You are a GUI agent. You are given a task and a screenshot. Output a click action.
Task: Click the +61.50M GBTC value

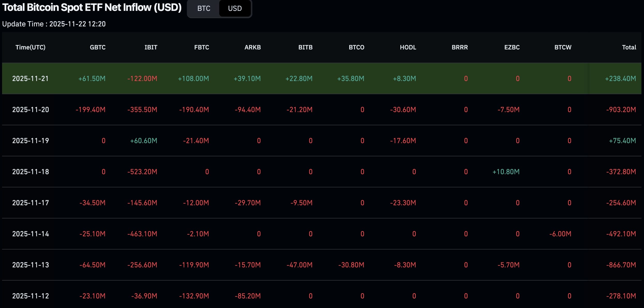(92, 79)
